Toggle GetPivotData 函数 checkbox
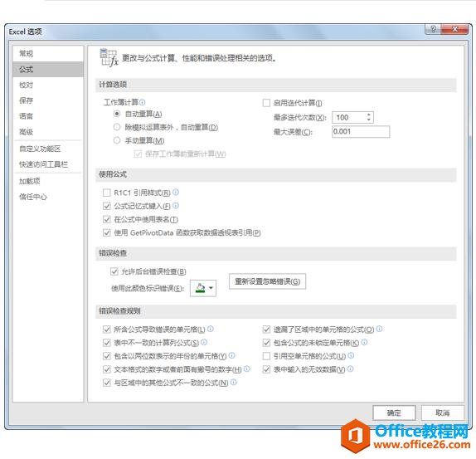Screen dimensions: 476x459 pyautogui.click(x=106, y=232)
